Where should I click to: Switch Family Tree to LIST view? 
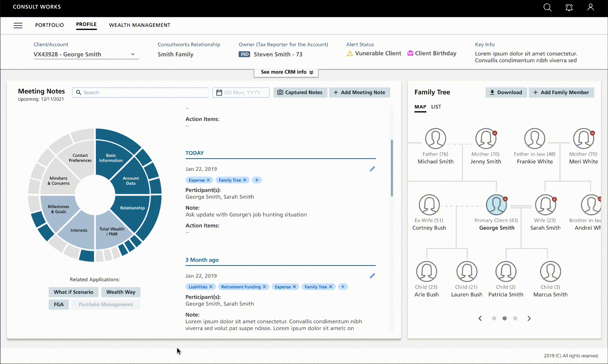point(436,106)
